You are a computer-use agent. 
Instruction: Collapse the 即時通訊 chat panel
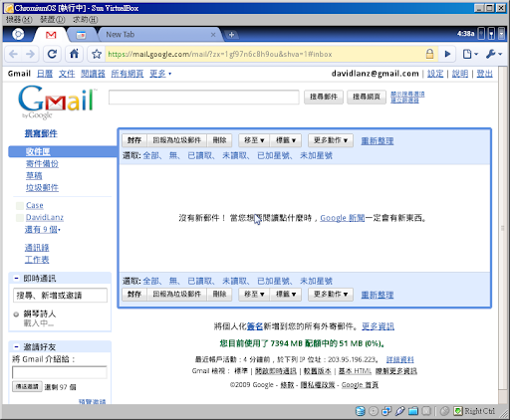pyautogui.click(x=16, y=278)
